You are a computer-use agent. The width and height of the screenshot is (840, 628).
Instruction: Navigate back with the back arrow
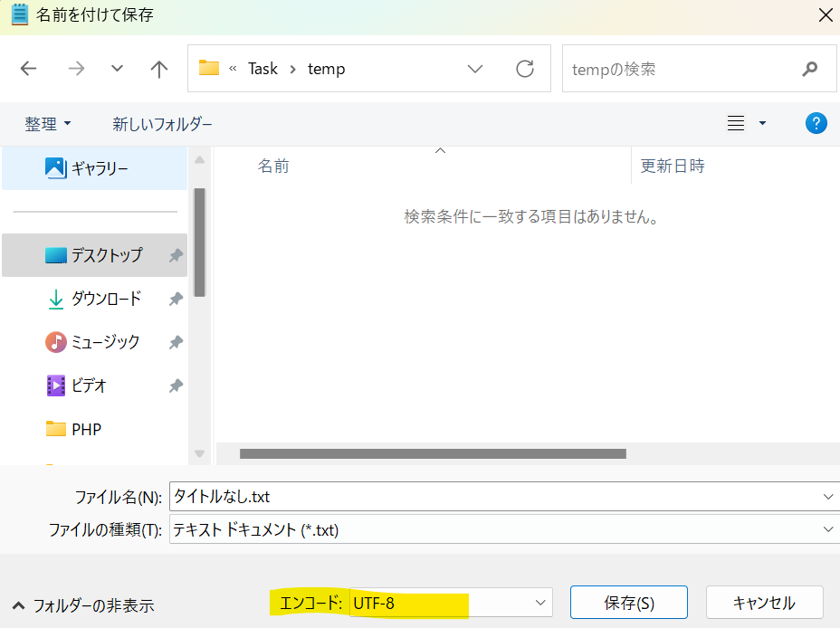tap(28, 68)
